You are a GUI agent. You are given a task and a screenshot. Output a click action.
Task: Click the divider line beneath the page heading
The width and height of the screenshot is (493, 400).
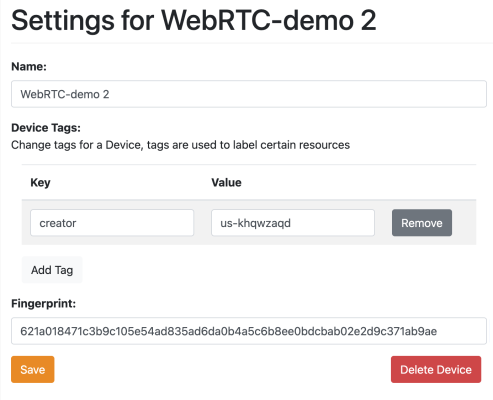(x=252, y=43)
